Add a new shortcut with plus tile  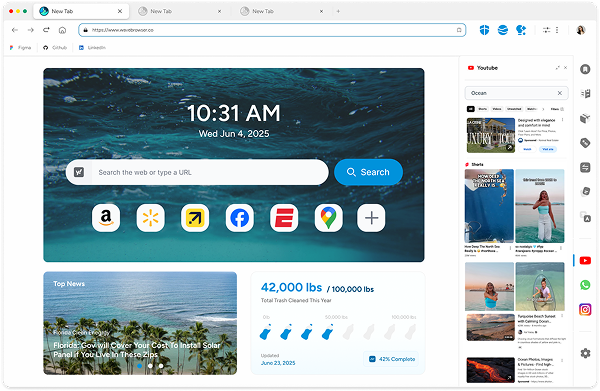click(371, 218)
